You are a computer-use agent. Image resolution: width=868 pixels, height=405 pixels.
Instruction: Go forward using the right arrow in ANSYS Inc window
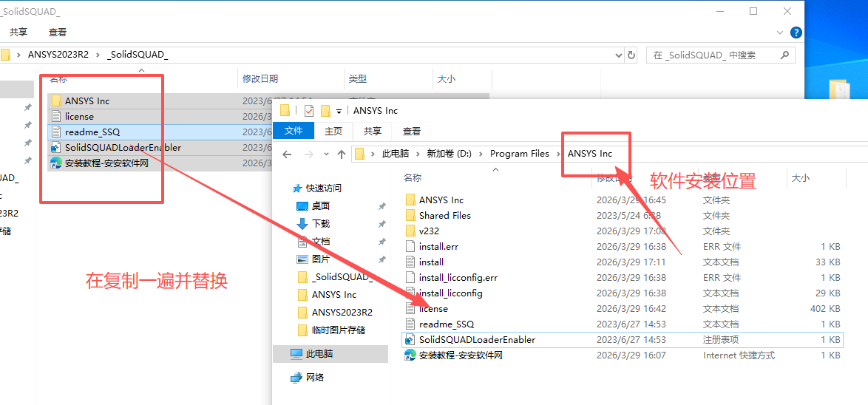point(308,154)
